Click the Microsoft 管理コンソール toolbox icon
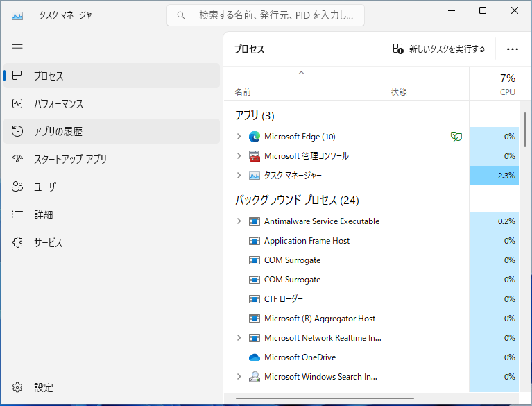This screenshot has height=406, width=532. click(x=254, y=156)
